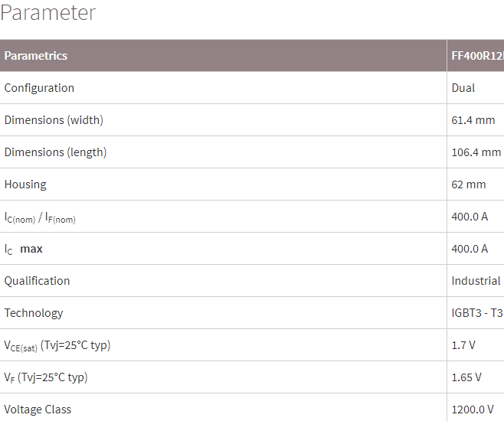504x421 pixels.
Task: Click the 1.65 V forward voltage value
Action: [466, 377]
